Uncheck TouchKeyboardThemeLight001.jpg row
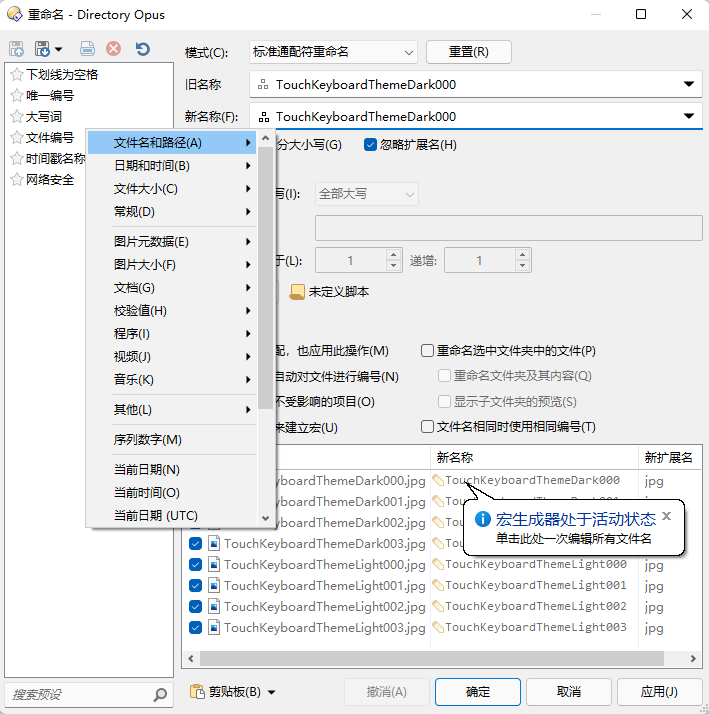709x714 pixels. click(x=195, y=586)
